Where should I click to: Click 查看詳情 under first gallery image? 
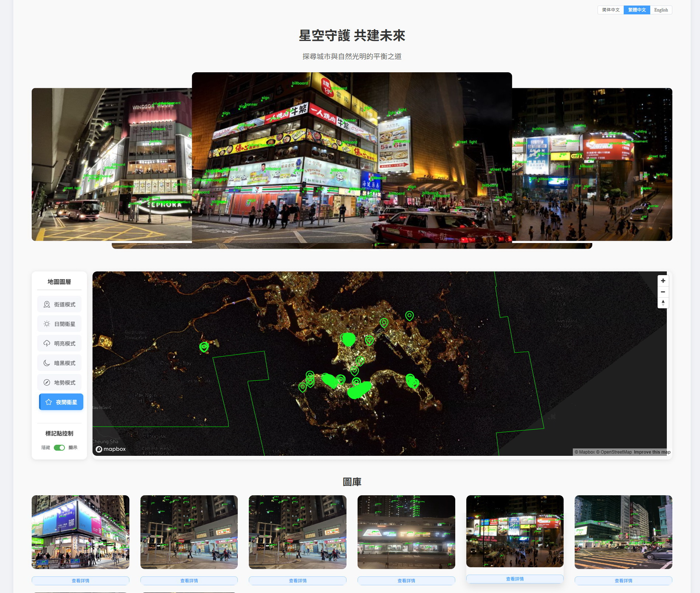point(80,580)
